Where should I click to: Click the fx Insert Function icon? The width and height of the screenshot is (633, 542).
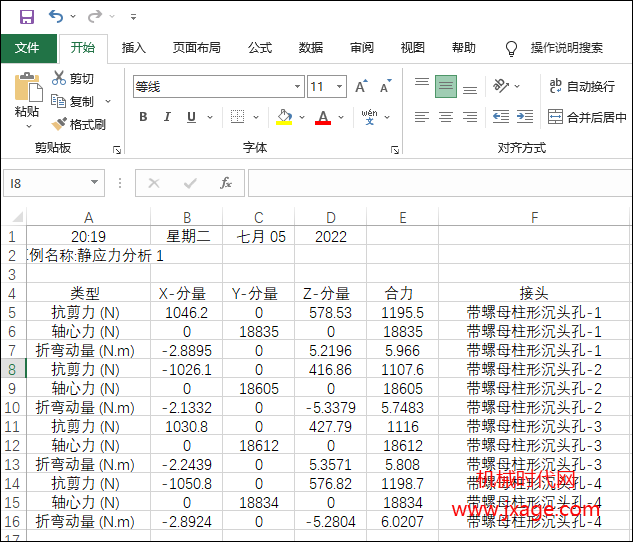(x=226, y=183)
